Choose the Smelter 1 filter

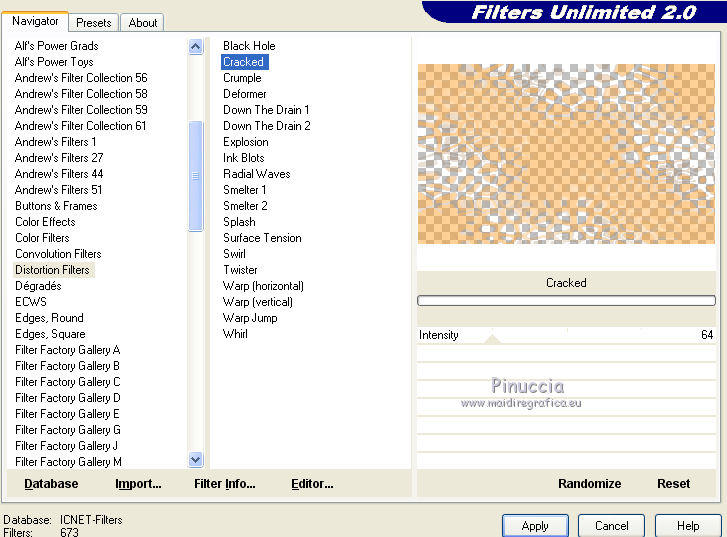click(x=244, y=190)
